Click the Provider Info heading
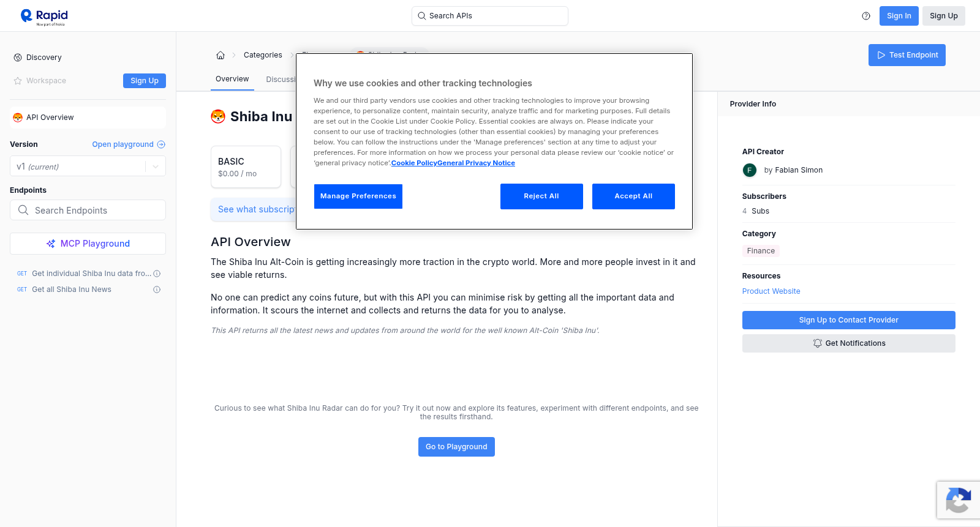The width and height of the screenshot is (980, 527). coord(753,104)
